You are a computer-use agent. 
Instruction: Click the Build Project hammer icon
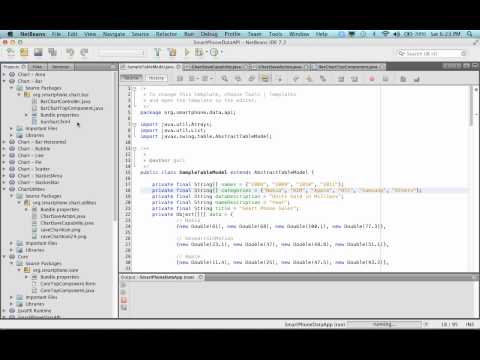tap(157, 52)
